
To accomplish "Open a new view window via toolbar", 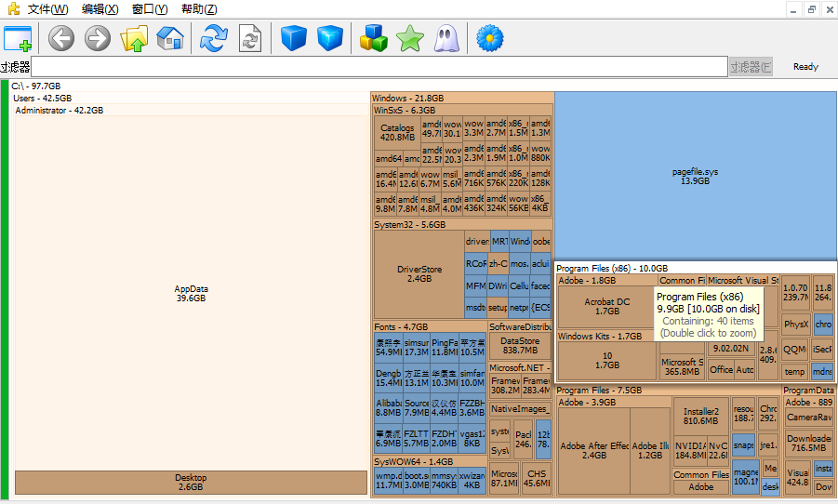I will tap(18, 38).
